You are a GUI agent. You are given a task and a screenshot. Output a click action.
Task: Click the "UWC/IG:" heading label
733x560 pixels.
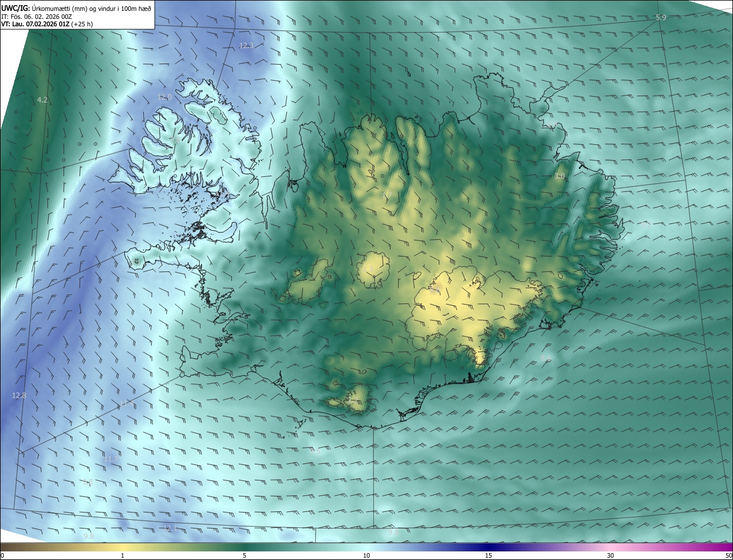tap(16, 8)
